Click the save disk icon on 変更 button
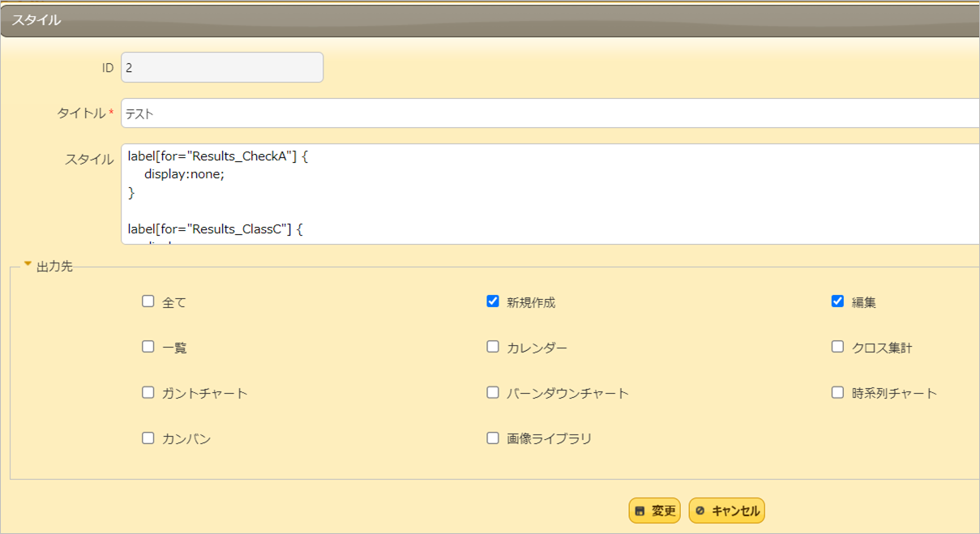The width and height of the screenshot is (980, 534). (x=640, y=511)
